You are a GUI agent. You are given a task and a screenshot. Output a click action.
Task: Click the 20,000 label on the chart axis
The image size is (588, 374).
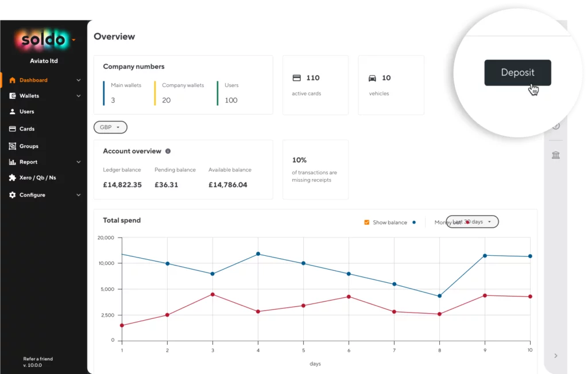tap(106, 237)
